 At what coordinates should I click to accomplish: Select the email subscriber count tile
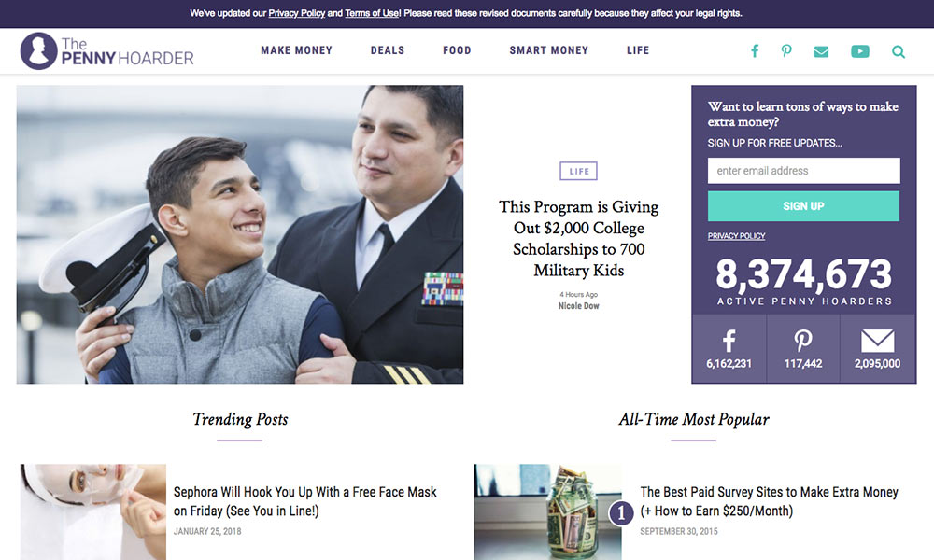click(x=877, y=349)
